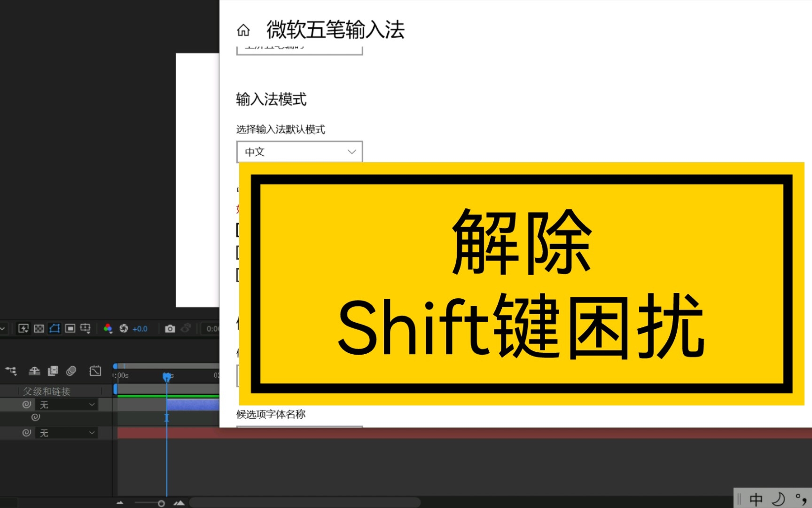The height and width of the screenshot is (508, 812).
Task: Open the Graph Editor icon in timeline
Action: [95, 371]
